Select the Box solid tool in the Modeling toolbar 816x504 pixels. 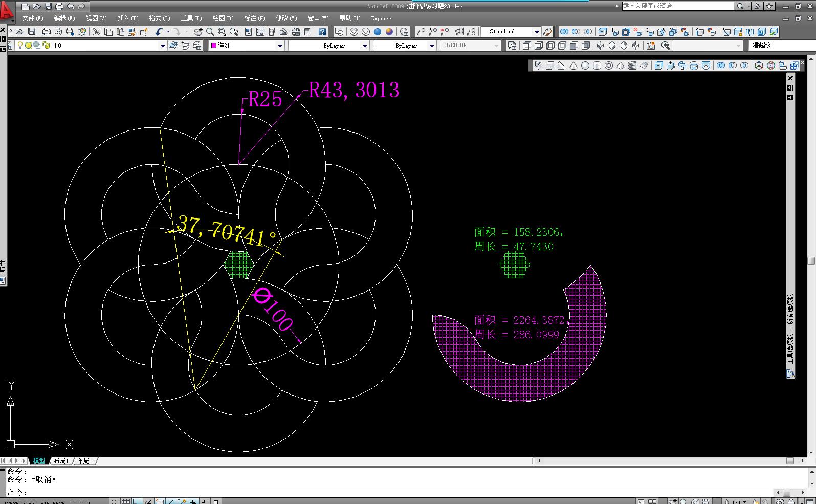tap(550, 65)
